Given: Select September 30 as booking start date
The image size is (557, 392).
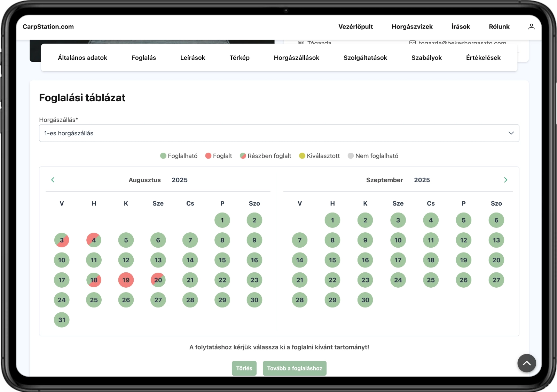Looking at the screenshot, I should [365, 300].
